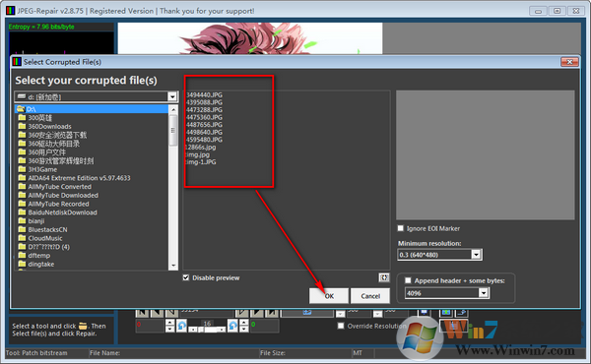
Task: Click the folder list scroll-down arrow
Action: coord(173,266)
